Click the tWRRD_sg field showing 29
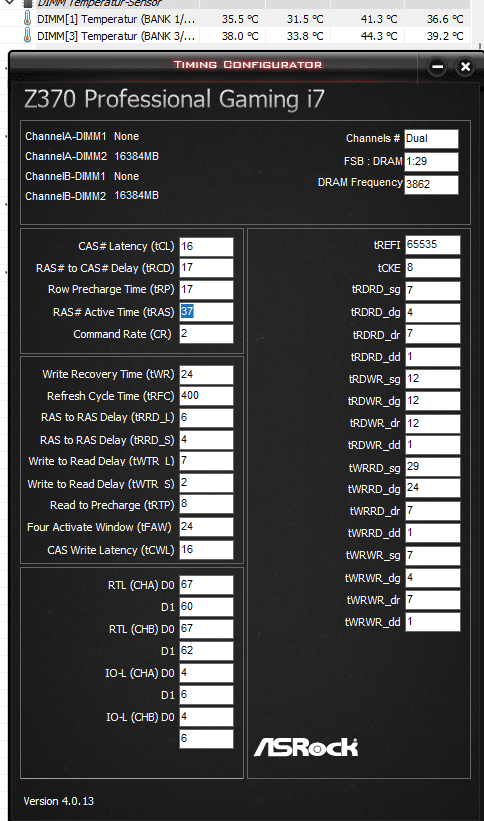The width and height of the screenshot is (484, 821). 433,467
